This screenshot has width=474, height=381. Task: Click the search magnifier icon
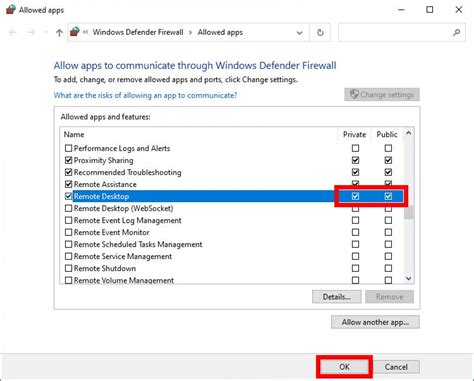tap(456, 32)
